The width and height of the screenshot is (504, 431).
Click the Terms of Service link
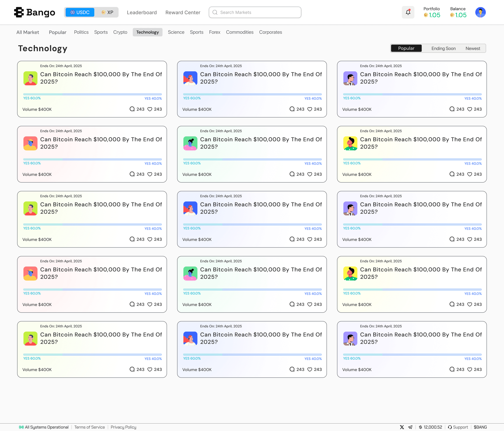[x=90, y=427]
